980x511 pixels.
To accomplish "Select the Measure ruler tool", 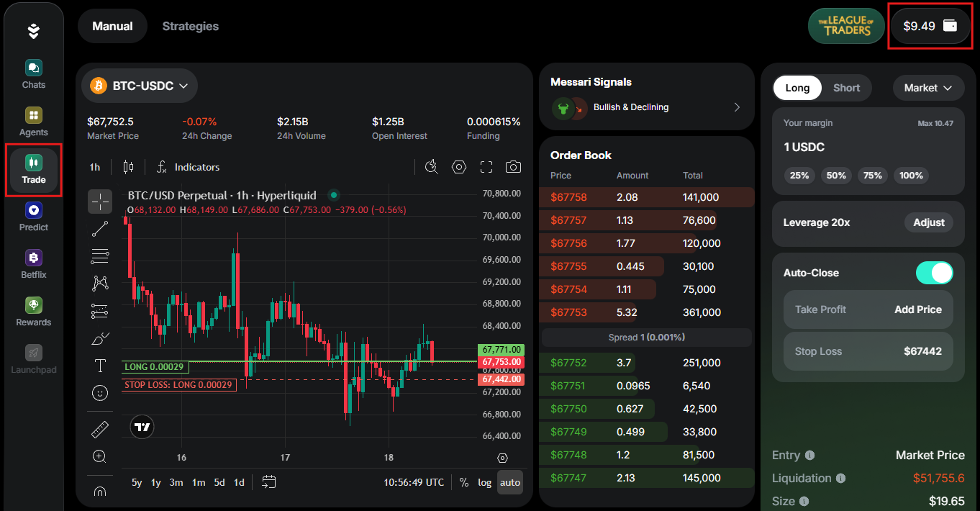I will pos(100,428).
